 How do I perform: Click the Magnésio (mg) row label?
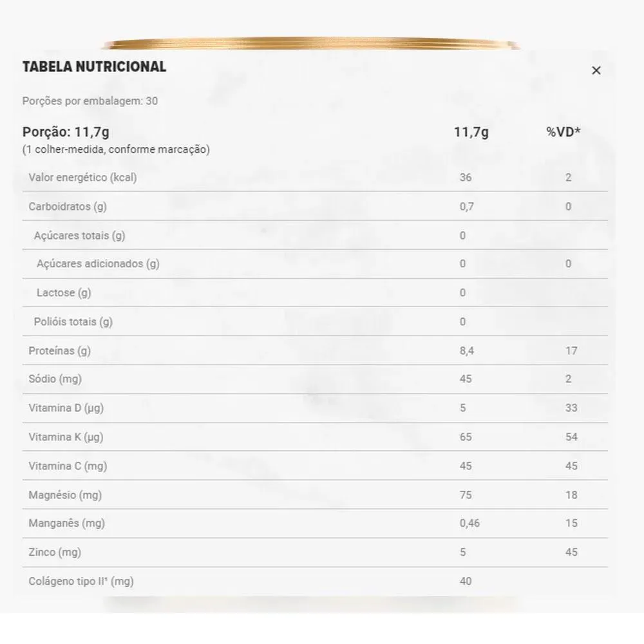click(x=65, y=495)
